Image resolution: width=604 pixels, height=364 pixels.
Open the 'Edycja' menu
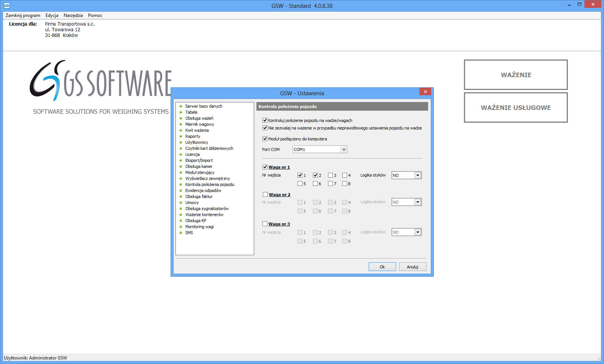[52, 15]
